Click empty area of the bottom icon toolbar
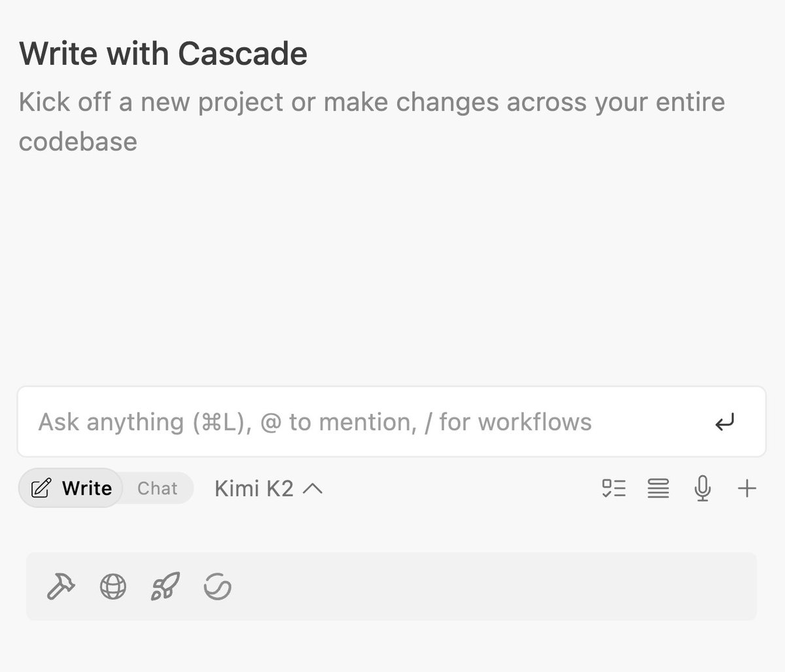 click(497, 586)
